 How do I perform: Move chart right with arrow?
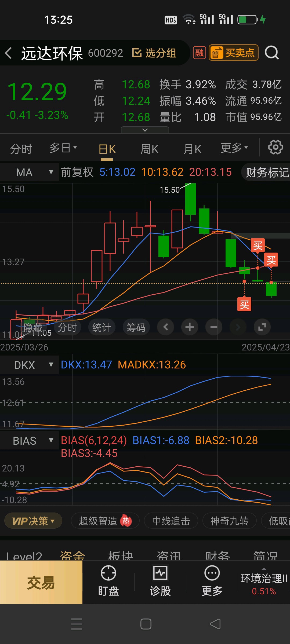(x=238, y=327)
